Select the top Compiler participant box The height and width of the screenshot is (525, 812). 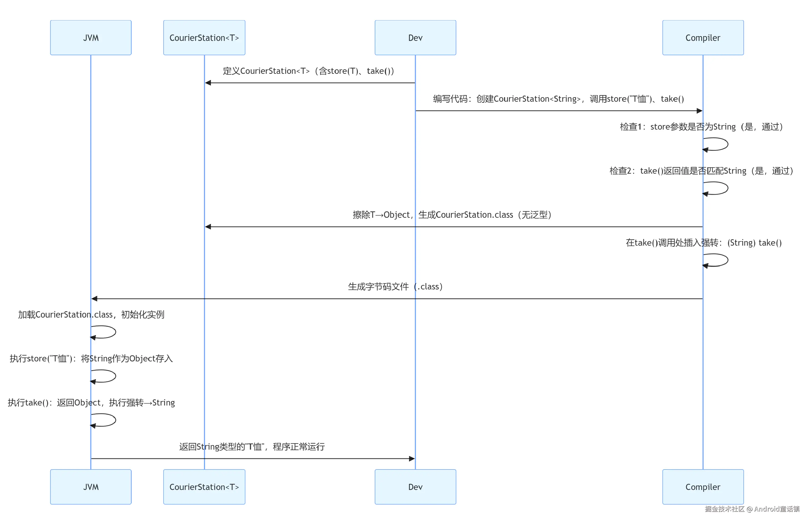pos(702,37)
